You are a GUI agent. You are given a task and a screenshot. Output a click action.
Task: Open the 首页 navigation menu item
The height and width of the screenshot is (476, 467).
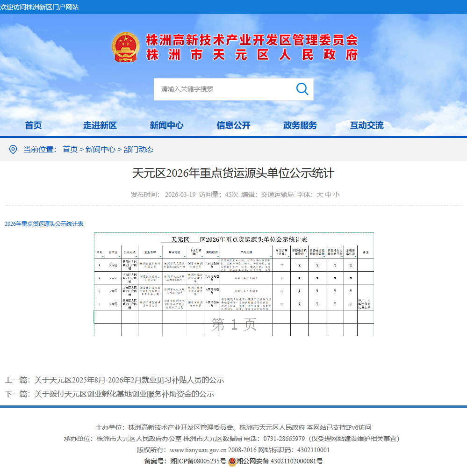[33, 125]
